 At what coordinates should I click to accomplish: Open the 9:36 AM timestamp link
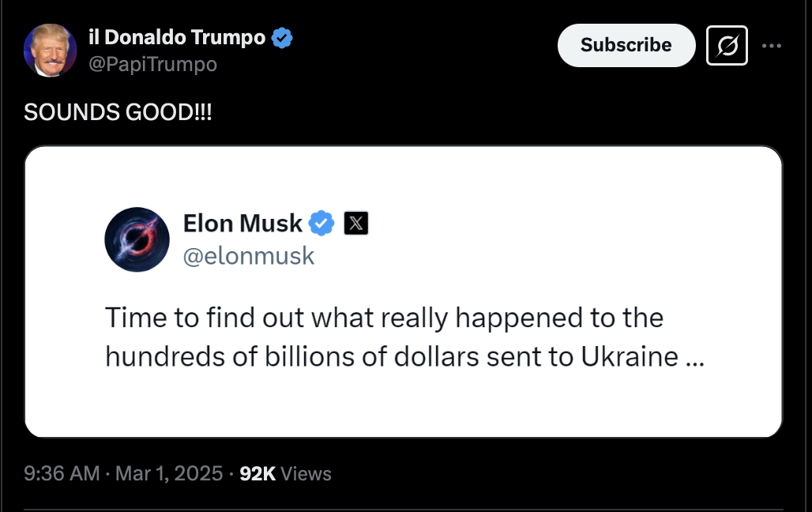click(x=62, y=474)
